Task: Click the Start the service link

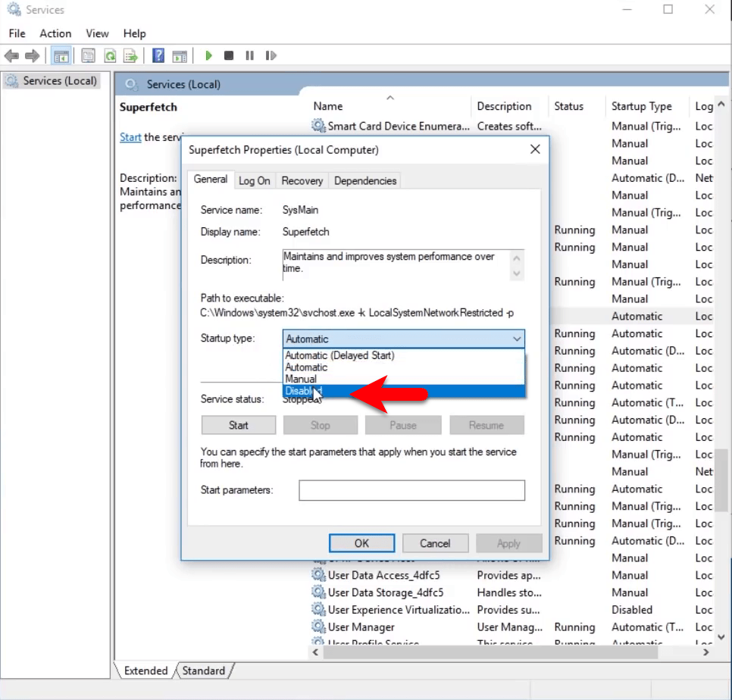Action: click(x=130, y=137)
